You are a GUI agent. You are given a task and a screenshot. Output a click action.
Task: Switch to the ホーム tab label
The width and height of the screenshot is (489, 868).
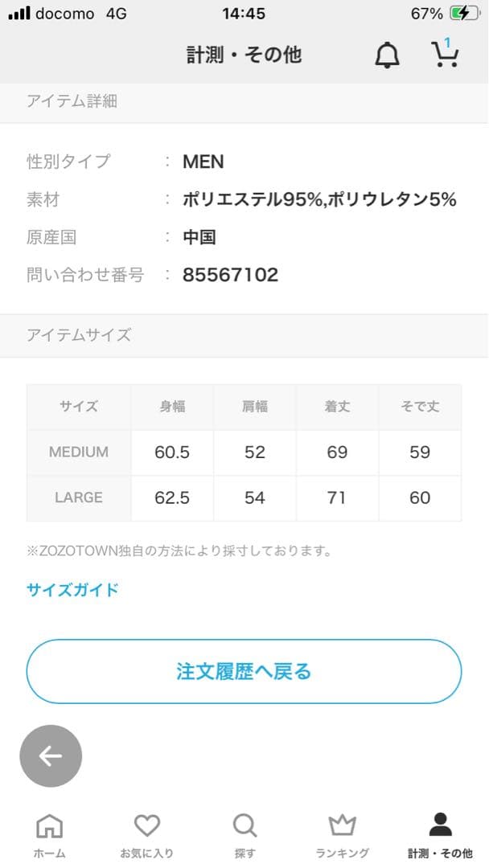(x=50, y=853)
